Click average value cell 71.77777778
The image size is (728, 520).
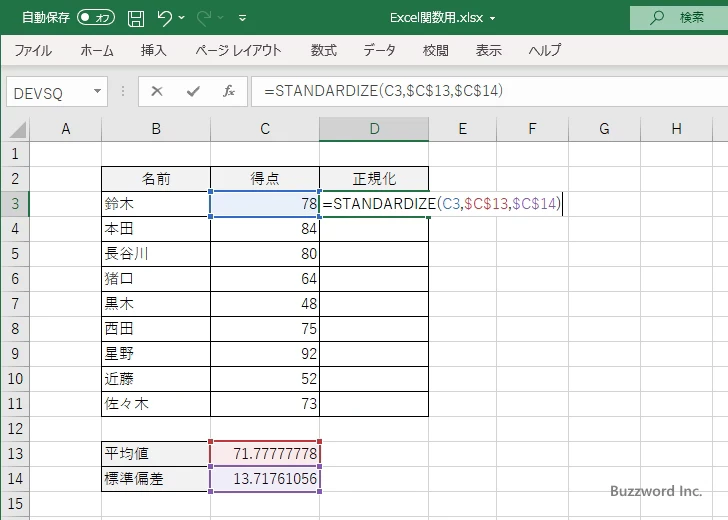coord(265,454)
